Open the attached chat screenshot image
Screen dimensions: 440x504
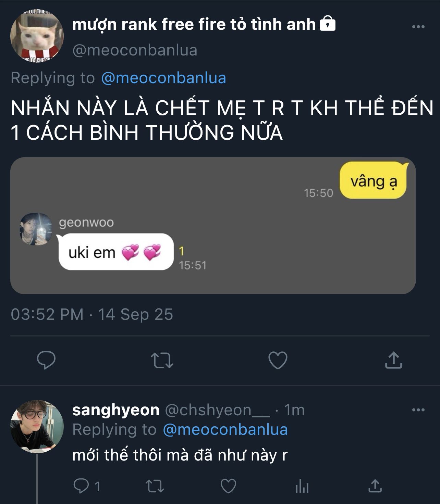[x=213, y=225]
